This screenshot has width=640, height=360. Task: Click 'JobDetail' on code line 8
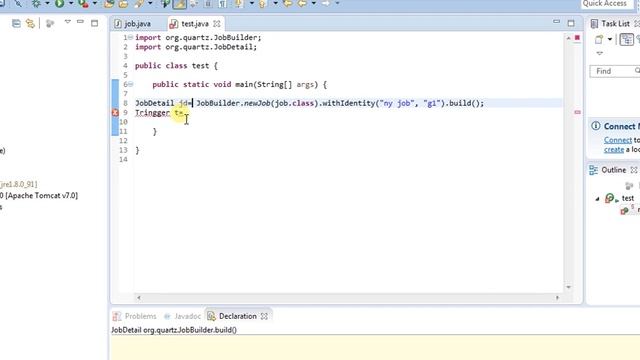(155, 103)
